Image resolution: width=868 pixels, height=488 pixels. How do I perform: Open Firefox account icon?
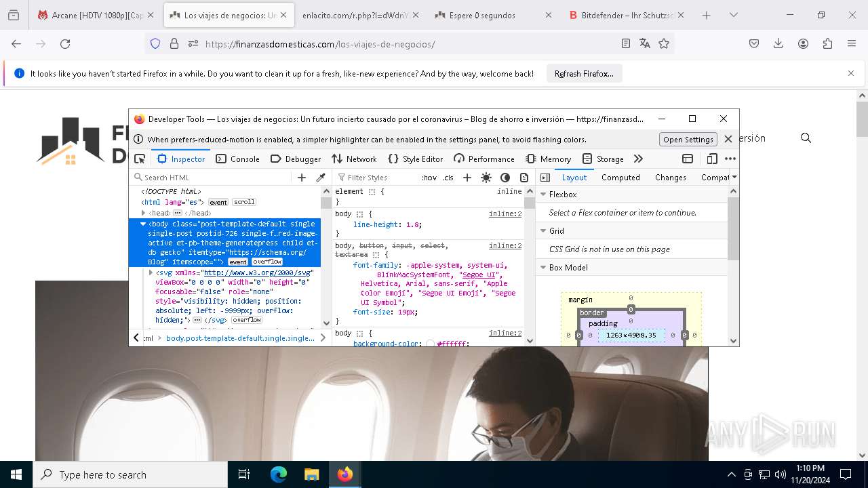[803, 43]
